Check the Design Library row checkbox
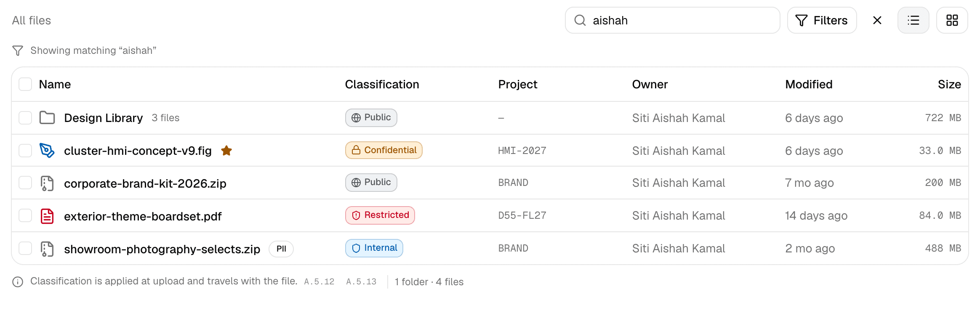Screen dimensions: 980x313 (25, 118)
